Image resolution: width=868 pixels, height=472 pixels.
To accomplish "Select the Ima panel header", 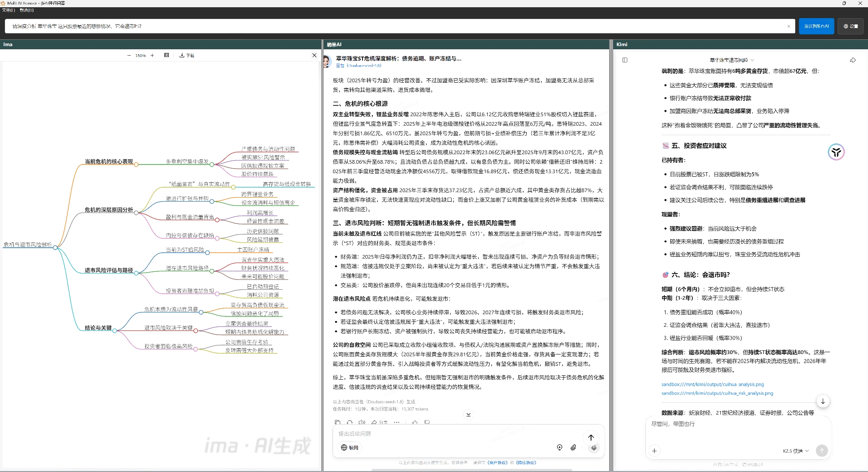I will [x=161, y=44].
